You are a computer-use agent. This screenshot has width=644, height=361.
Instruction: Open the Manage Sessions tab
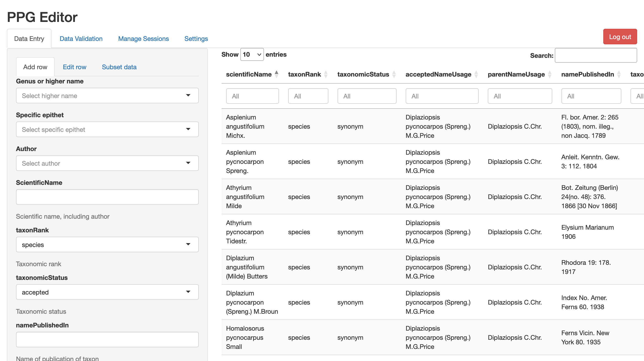click(x=143, y=39)
